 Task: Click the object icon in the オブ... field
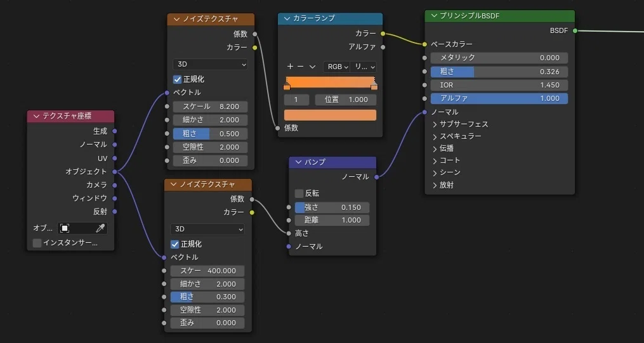click(65, 228)
